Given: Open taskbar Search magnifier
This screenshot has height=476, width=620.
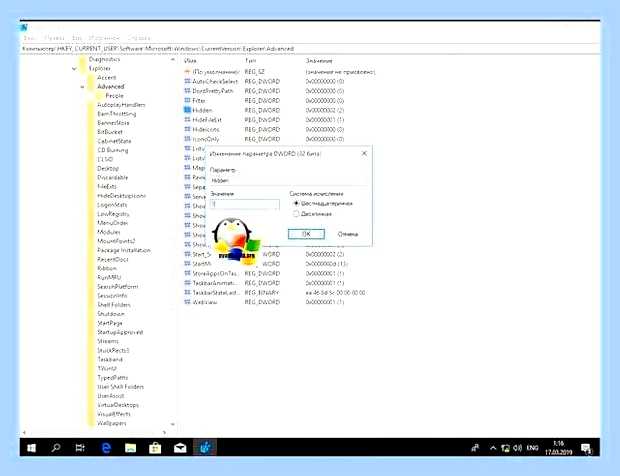Looking at the screenshot, I should [x=56, y=448].
